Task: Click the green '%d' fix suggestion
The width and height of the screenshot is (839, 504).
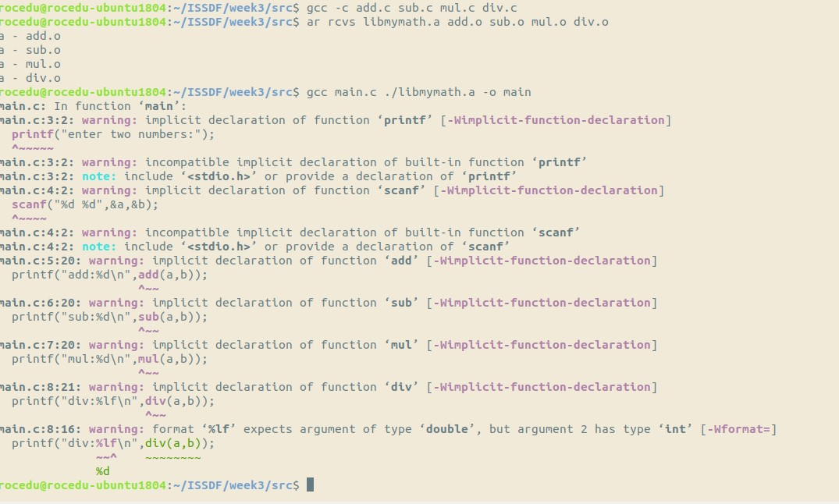Action: tap(103, 471)
